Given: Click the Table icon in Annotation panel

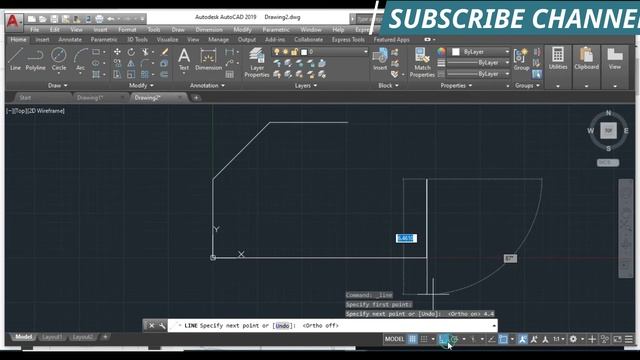Looking at the screenshot, I should [x=229, y=74].
